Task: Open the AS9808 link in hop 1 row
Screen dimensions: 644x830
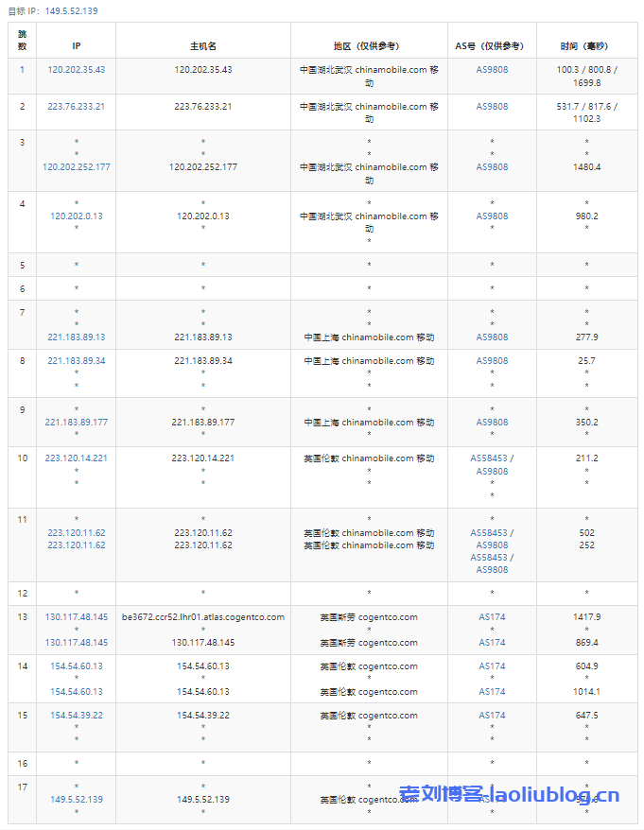Action: click(492, 70)
